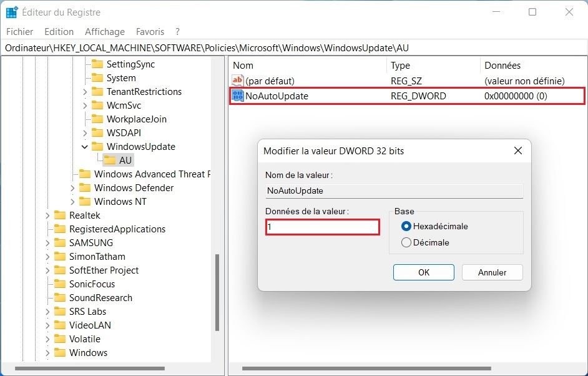Select the SettingSync folder icon
Viewport: 588px width, 376px height.
tap(97, 64)
